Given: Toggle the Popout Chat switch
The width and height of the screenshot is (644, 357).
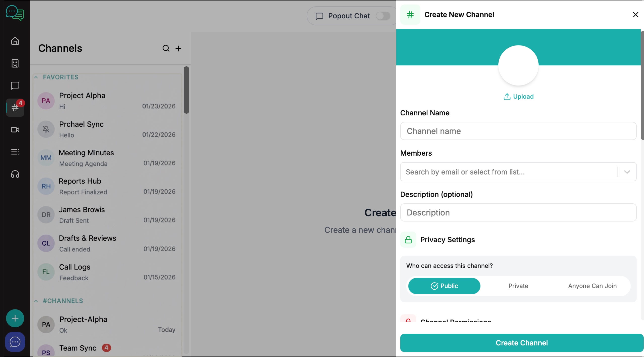Looking at the screenshot, I should pos(383,16).
